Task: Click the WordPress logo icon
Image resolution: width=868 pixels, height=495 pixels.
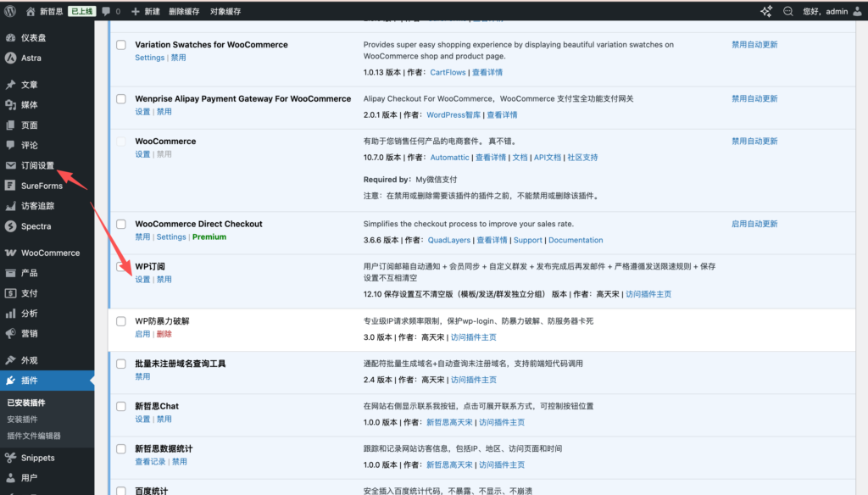Action: [x=10, y=12]
